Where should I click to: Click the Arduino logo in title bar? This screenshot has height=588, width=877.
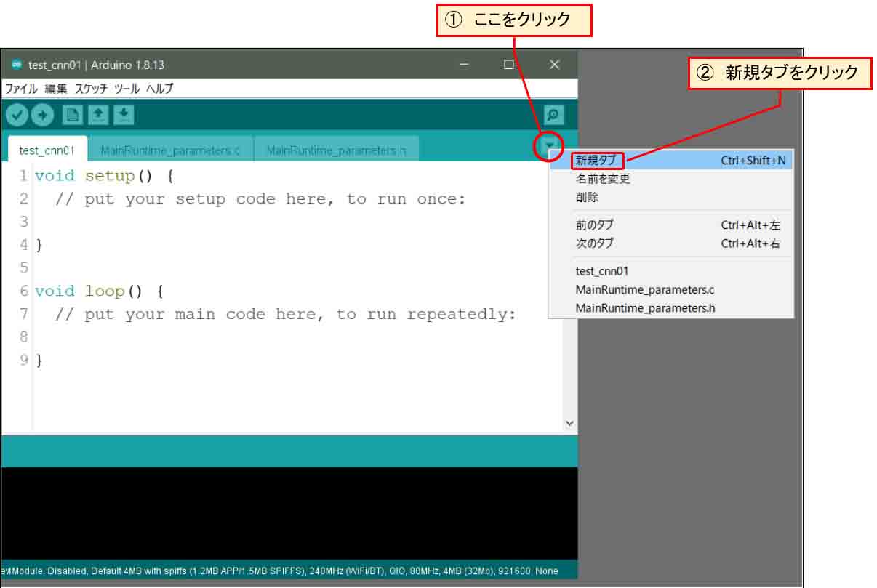click(x=17, y=65)
